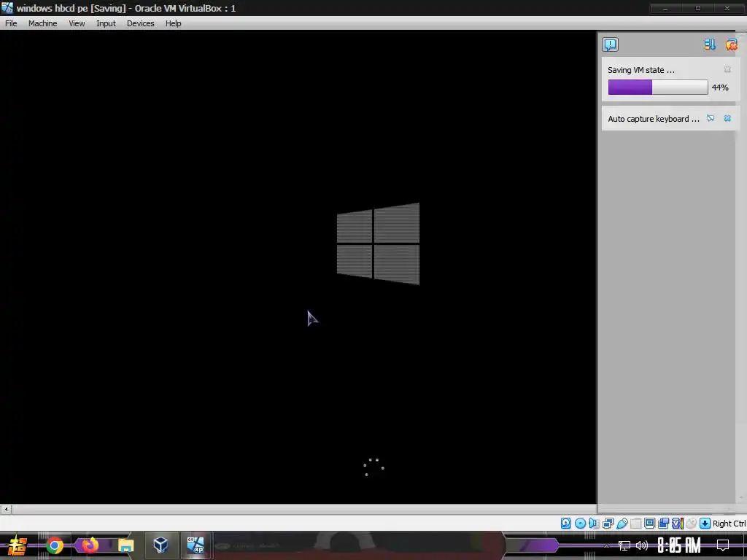Open the Help menu
This screenshot has width=747, height=560.
[173, 23]
